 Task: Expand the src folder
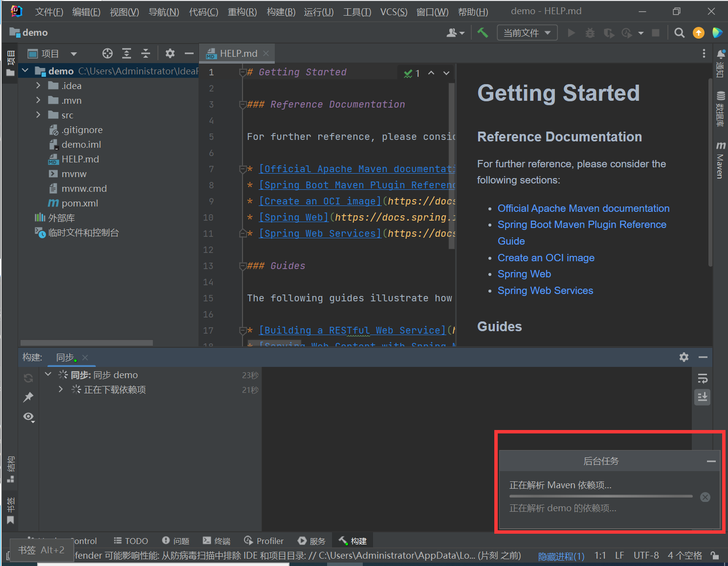[x=39, y=115]
